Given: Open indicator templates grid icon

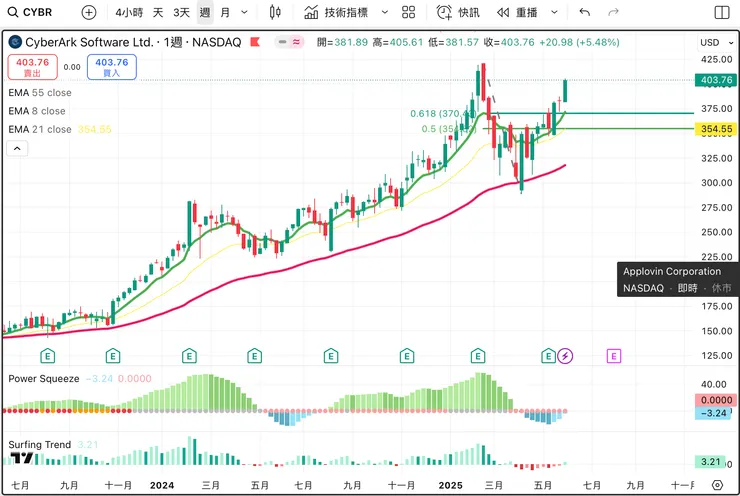Looking at the screenshot, I should tap(408, 12).
